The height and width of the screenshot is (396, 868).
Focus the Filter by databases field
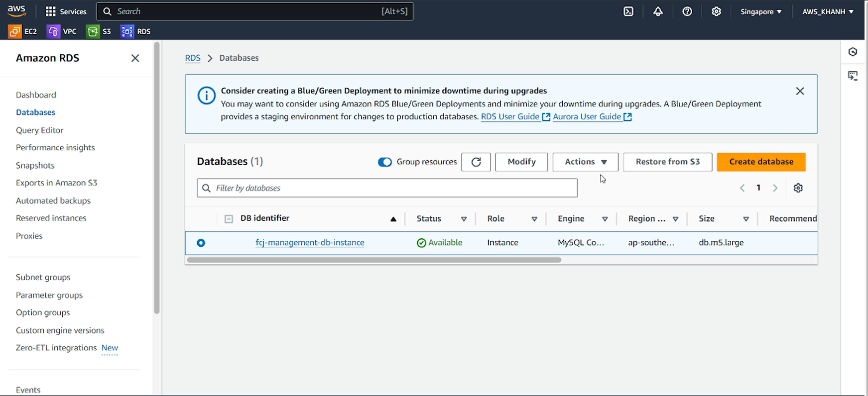pos(387,188)
